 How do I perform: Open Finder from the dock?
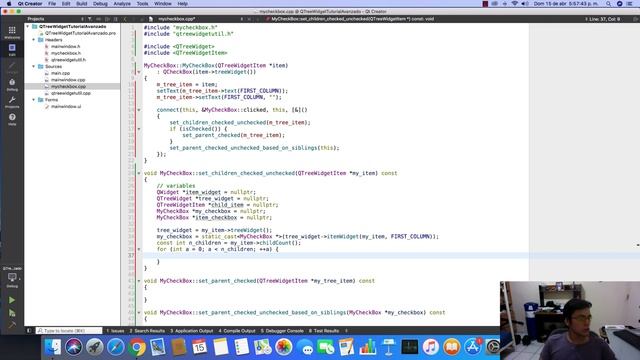(53, 347)
